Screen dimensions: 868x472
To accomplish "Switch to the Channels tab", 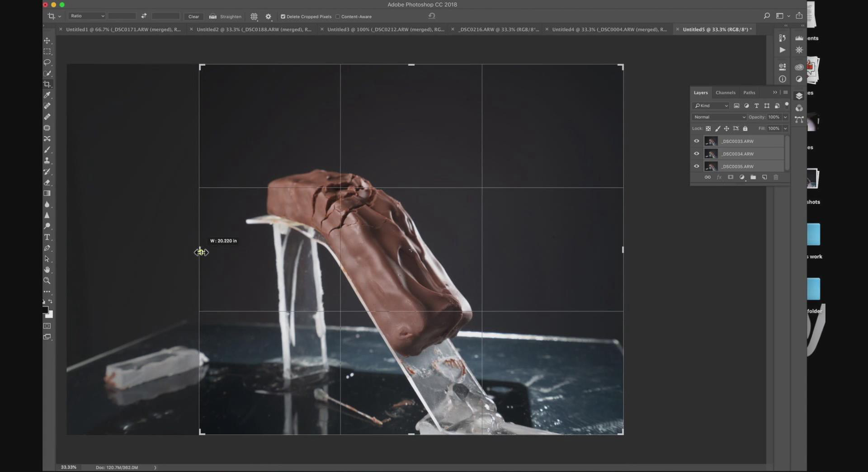I will [x=725, y=93].
